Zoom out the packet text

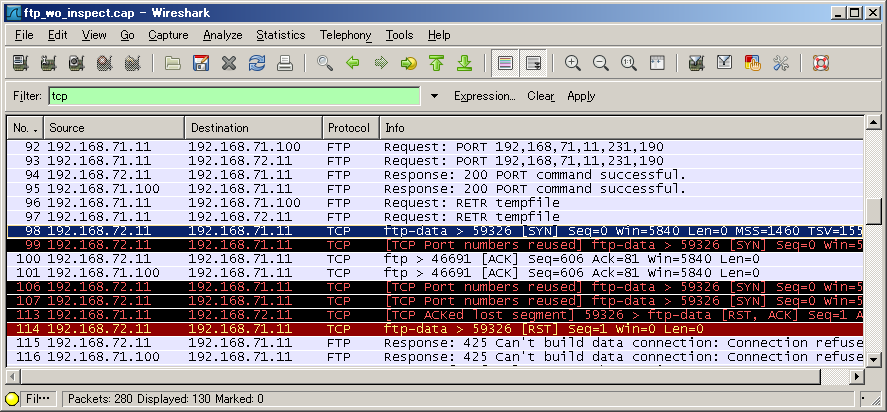click(x=601, y=63)
